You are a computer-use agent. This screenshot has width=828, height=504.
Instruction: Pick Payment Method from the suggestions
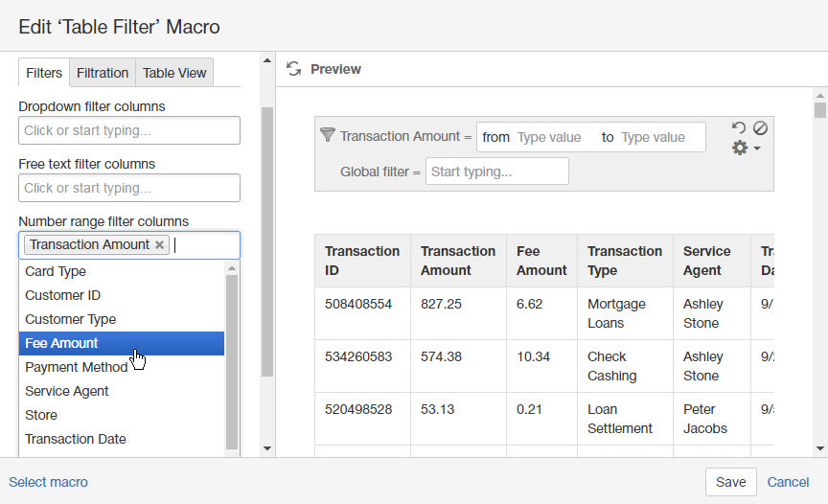(122, 367)
